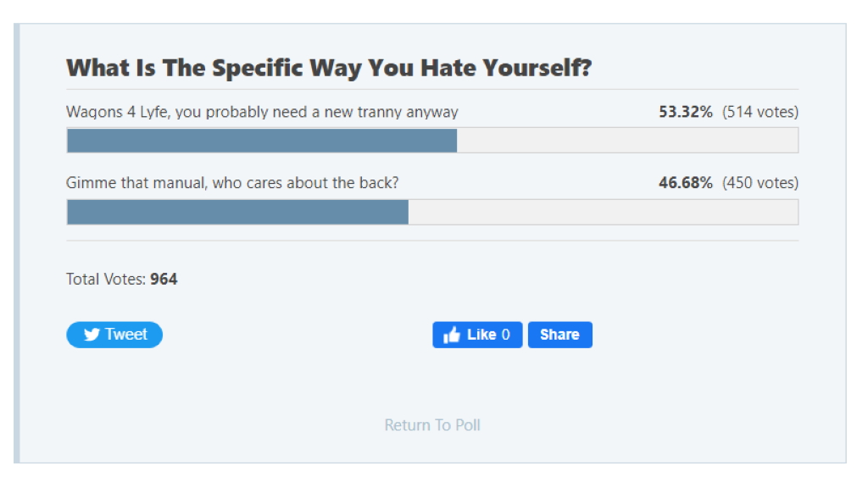Click the Facebook thumbs-up icon
868x488 pixels.
pos(452,335)
